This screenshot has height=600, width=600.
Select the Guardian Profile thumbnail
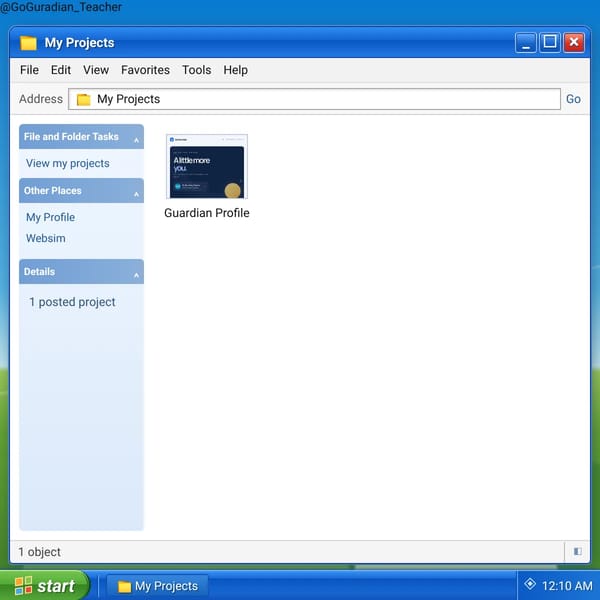207,166
